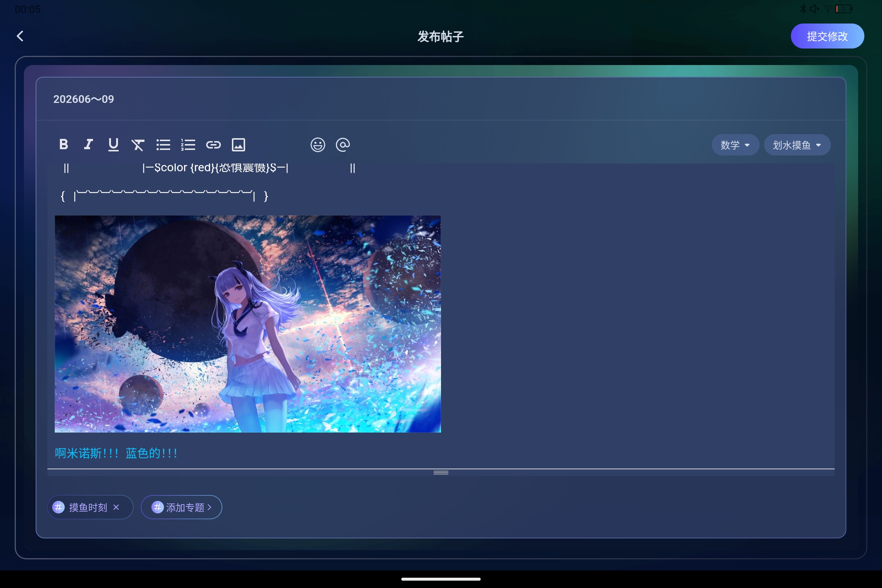Screen dimensions: 882x588
Task: Click the Bluetooth status icon
Action: coord(803,9)
